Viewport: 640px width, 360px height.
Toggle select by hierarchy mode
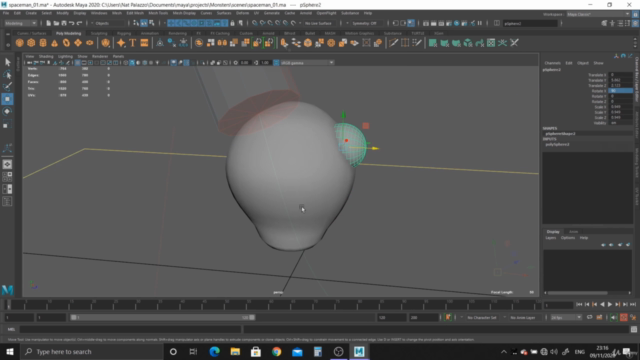click(136, 23)
